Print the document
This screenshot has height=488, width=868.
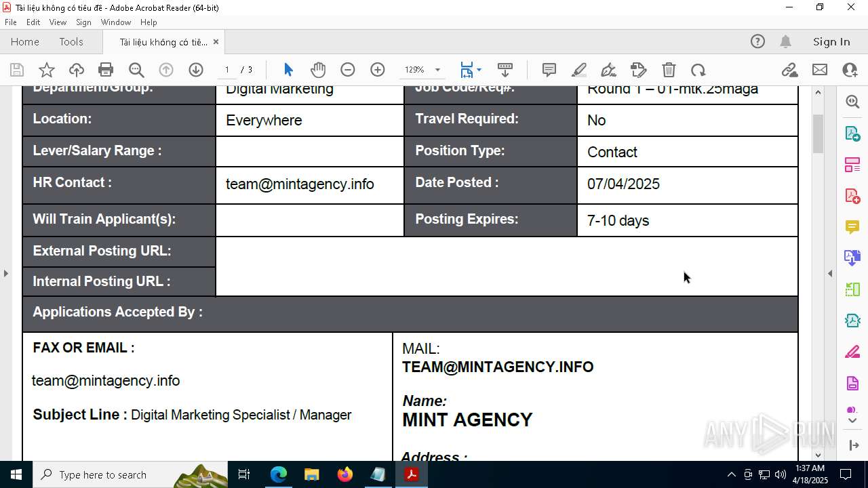point(106,70)
